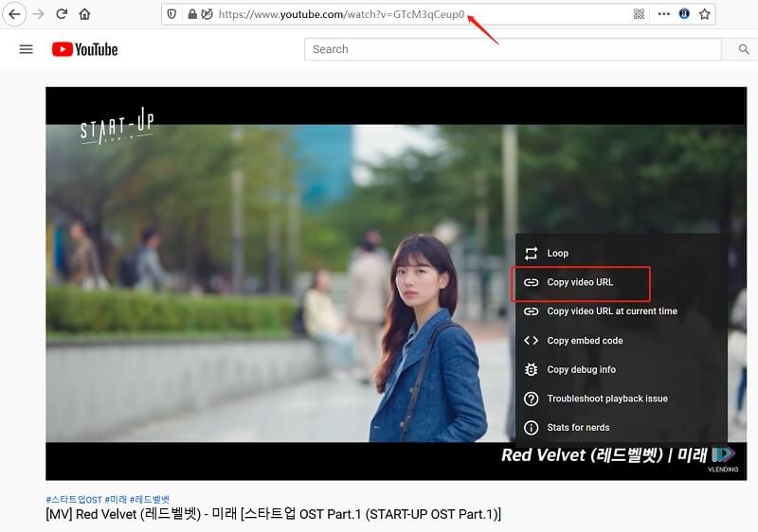Click the YouTube search field
Viewport: 758px width, 532px height.
513,49
